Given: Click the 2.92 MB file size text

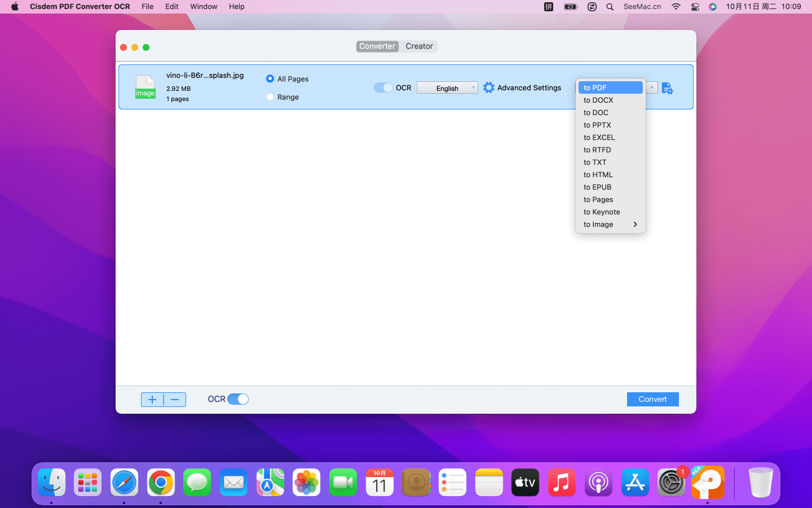Looking at the screenshot, I should [x=179, y=89].
